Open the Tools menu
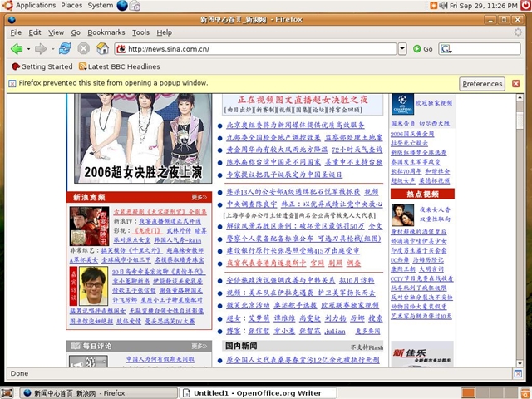Screen dimensions: 532x399 tap(140, 32)
